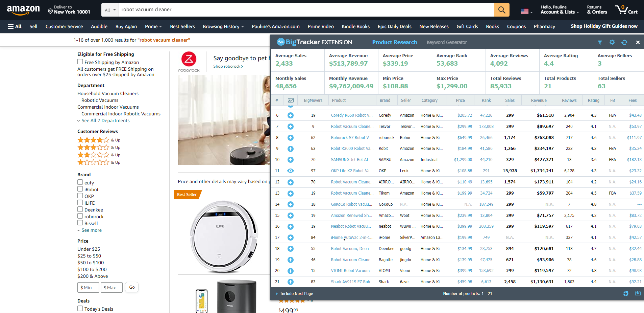644x313 pixels.
Task: Check Free Shipping by Amazon checkbox
Action: click(x=80, y=62)
